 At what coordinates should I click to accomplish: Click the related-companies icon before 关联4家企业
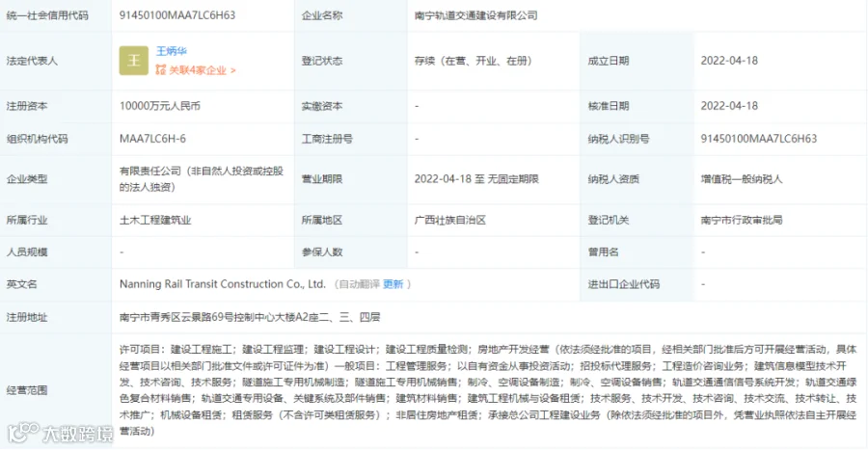pyautogui.click(x=160, y=69)
